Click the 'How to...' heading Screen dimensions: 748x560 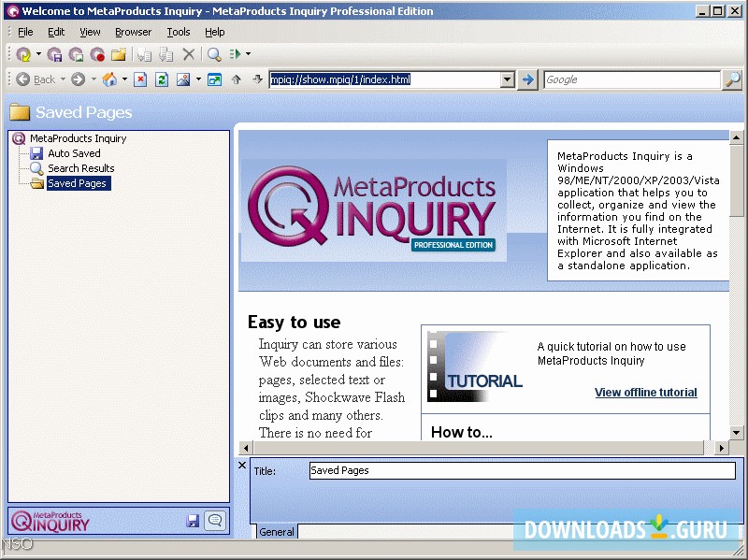(x=461, y=432)
